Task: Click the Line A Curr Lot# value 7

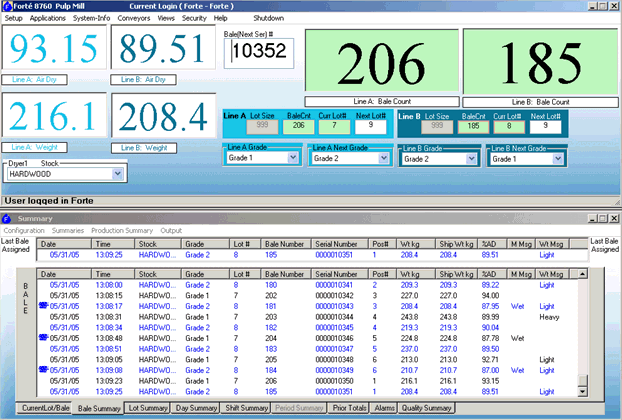Action: coord(334,127)
